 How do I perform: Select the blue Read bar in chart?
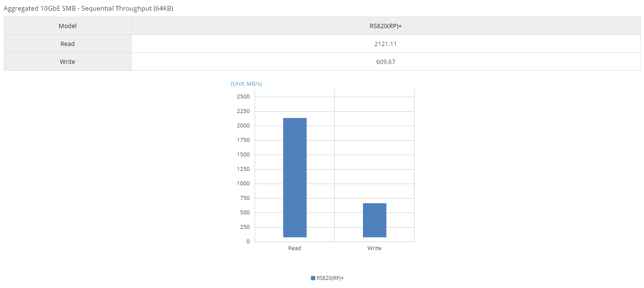[x=295, y=178]
